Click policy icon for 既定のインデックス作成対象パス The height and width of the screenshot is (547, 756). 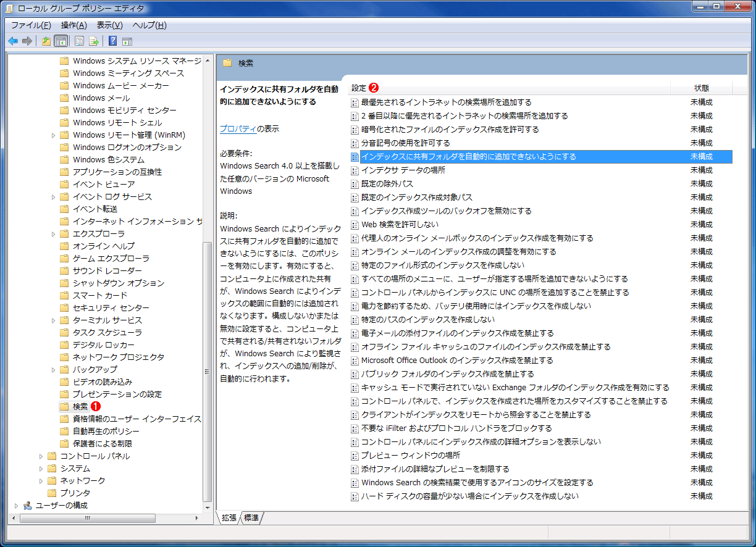[355, 198]
